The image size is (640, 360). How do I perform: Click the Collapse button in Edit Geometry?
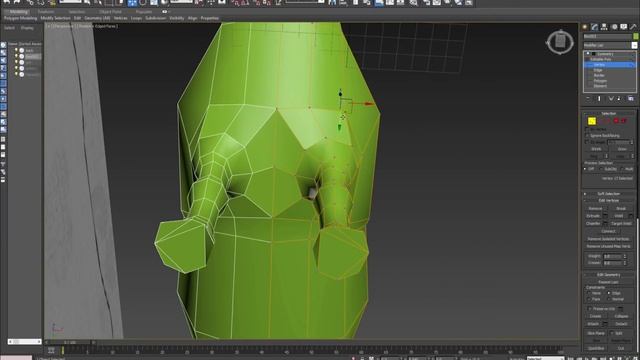(x=621, y=316)
